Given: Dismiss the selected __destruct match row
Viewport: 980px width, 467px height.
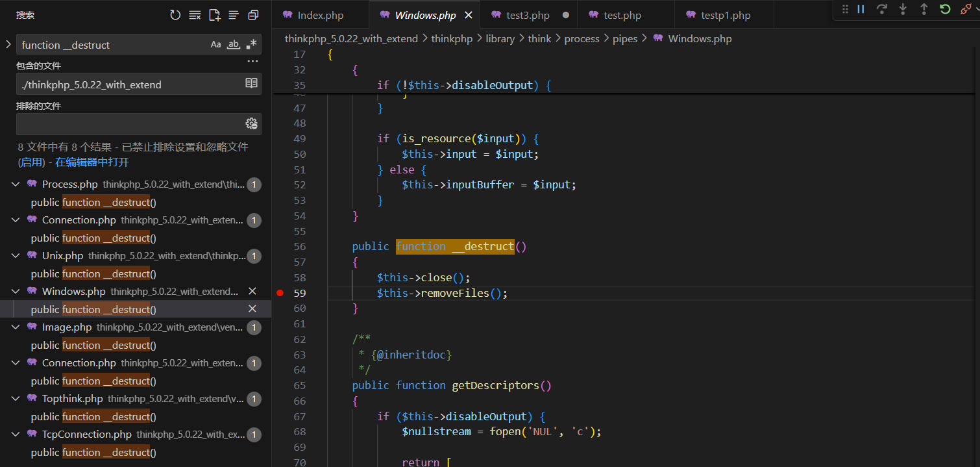Looking at the screenshot, I should point(252,309).
